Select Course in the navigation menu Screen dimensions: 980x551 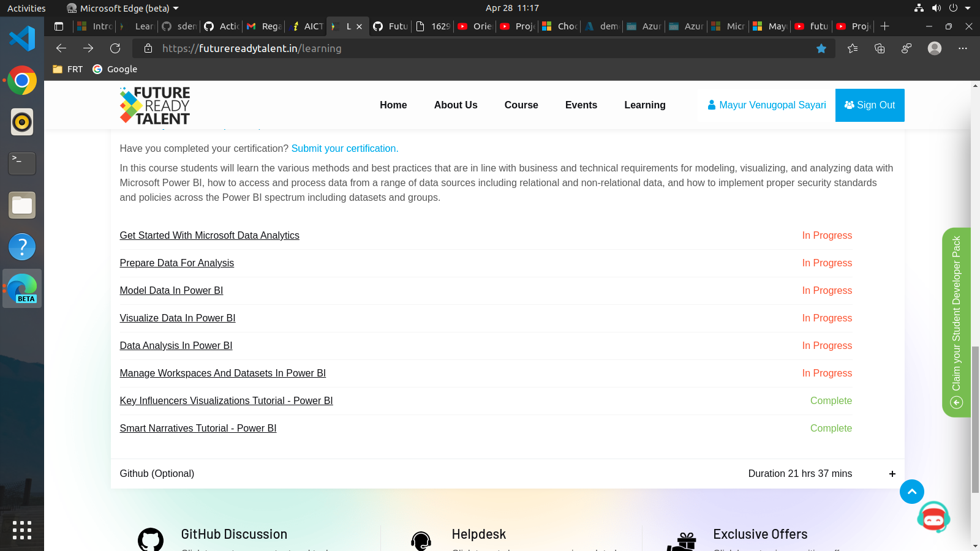pos(521,105)
